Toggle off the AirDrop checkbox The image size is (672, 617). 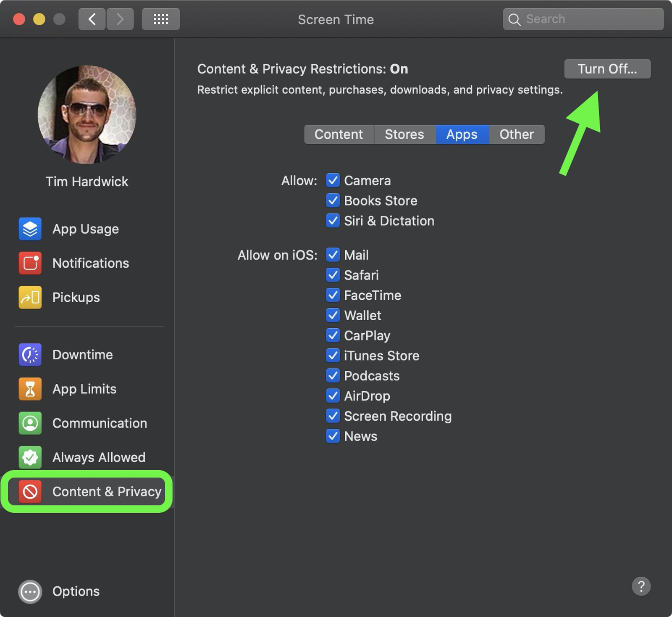tap(333, 396)
